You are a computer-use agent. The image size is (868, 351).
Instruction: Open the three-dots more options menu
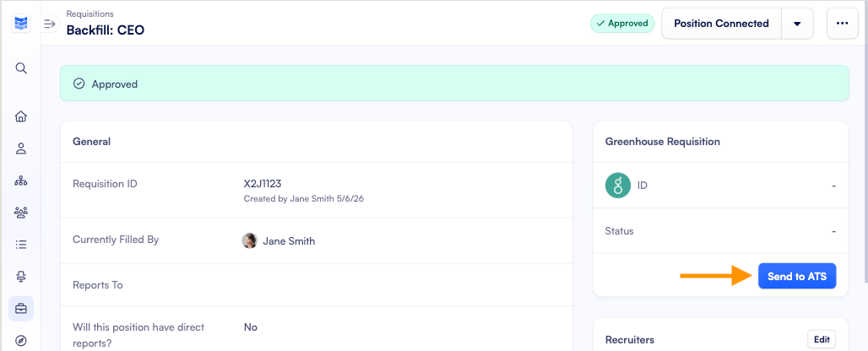(843, 24)
